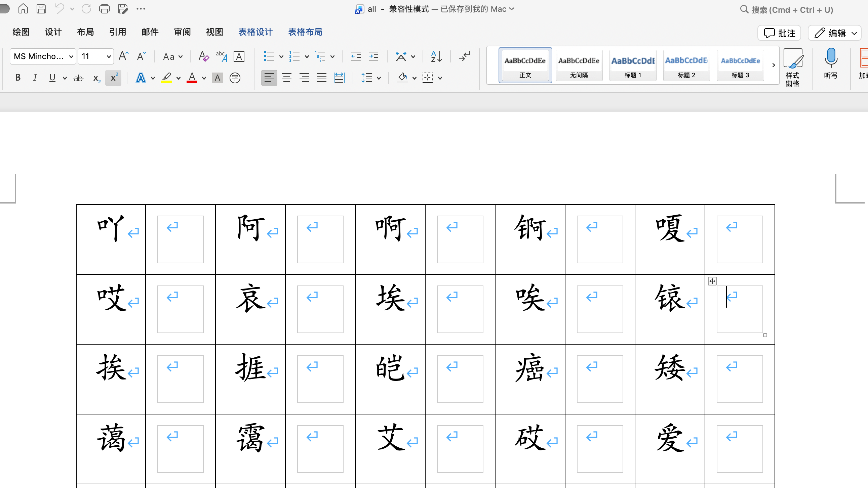This screenshot has height=488, width=868.
Task: Toggle bold formatting
Action: [18, 78]
